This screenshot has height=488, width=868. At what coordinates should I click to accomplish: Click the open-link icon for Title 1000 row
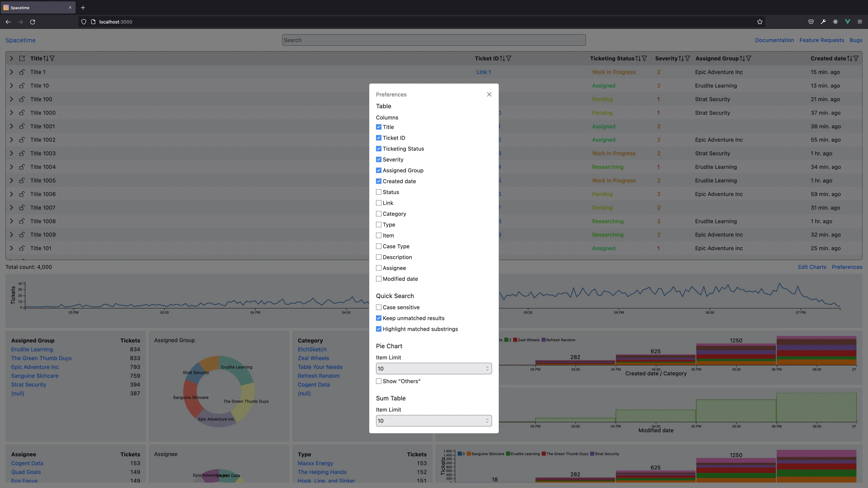pos(22,113)
